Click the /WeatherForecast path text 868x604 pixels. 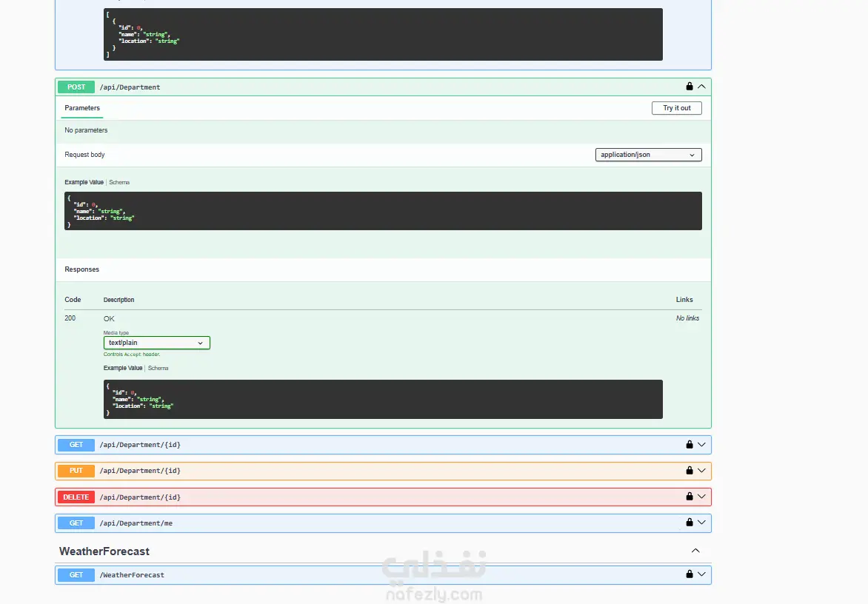132,575
